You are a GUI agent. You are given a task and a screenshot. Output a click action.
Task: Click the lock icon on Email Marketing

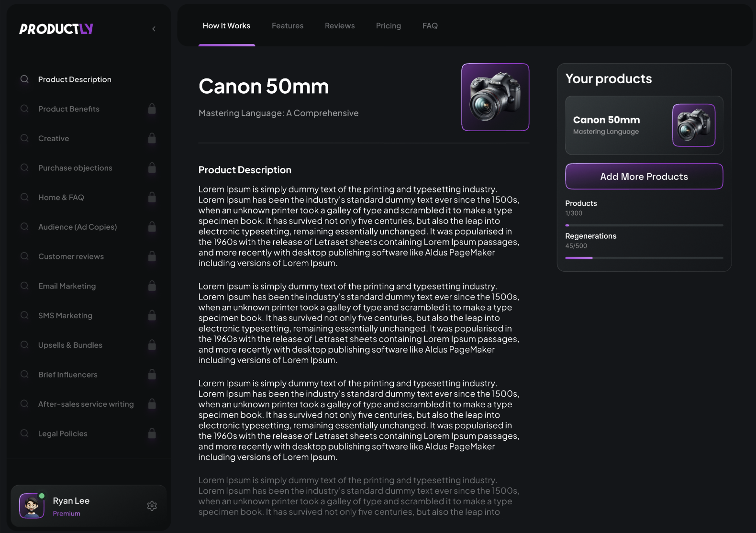pyautogui.click(x=152, y=286)
